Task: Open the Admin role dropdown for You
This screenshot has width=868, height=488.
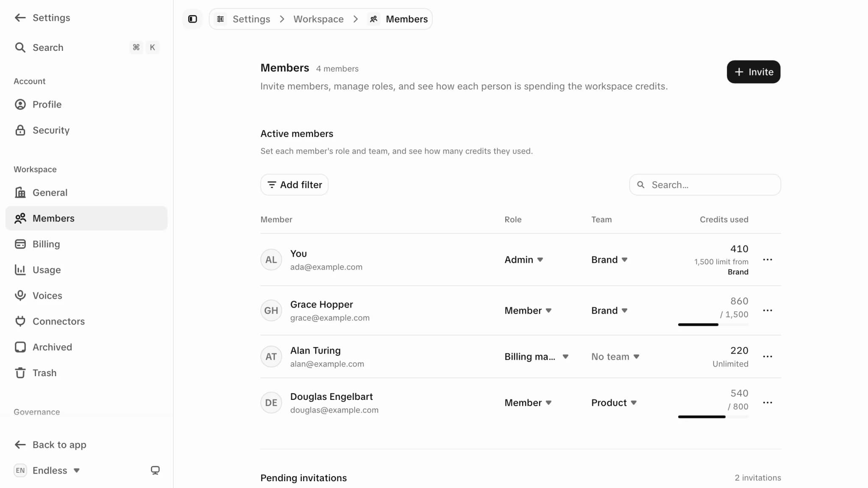Action: point(524,260)
